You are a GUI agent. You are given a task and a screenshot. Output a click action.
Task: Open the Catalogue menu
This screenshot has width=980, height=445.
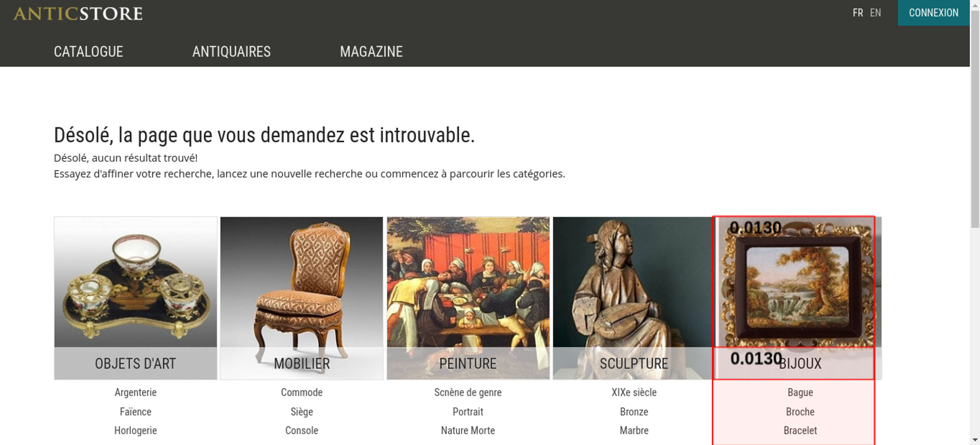(x=88, y=51)
